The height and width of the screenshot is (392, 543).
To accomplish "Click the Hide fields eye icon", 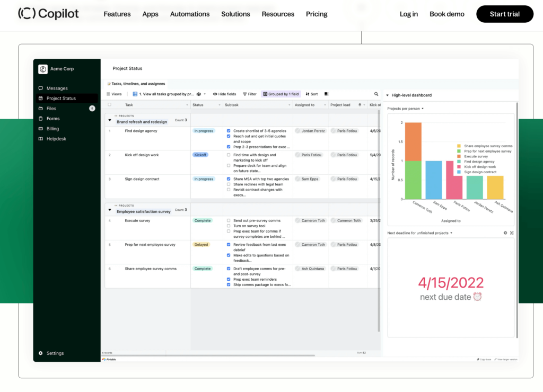I will coord(215,94).
